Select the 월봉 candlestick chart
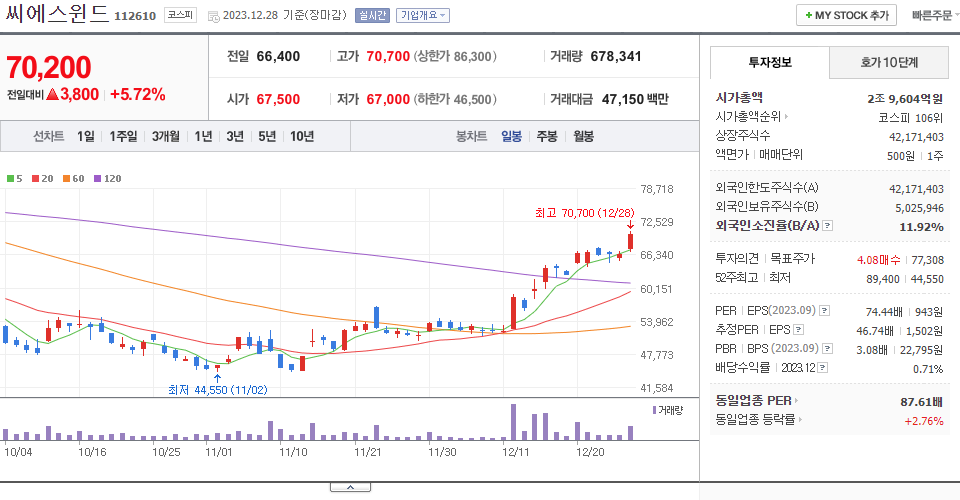This screenshot has height=500, width=960. coord(583,136)
